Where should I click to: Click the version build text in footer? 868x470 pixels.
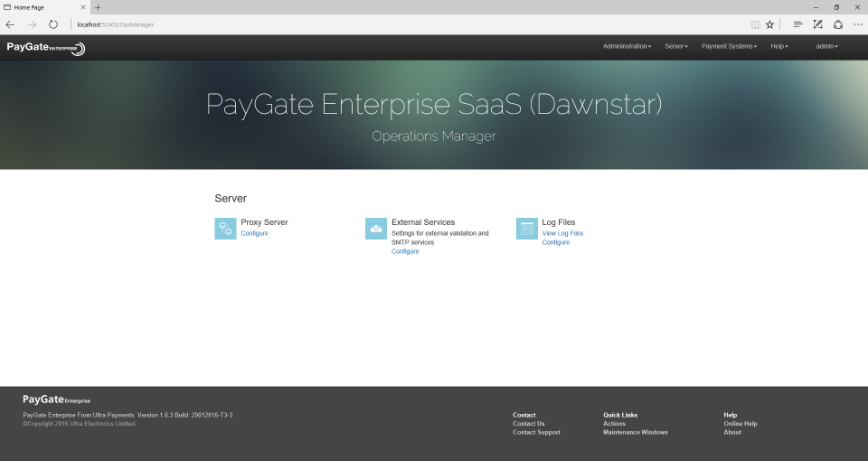[127, 415]
